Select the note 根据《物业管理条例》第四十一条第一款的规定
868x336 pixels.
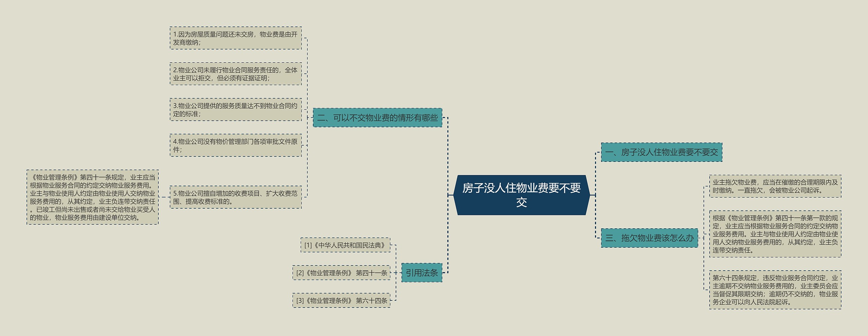click(775, 234)
